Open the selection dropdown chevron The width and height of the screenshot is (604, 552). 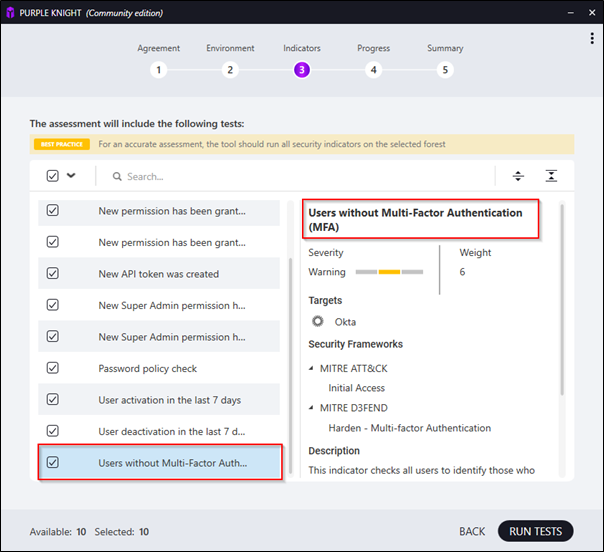coord(71,176)
